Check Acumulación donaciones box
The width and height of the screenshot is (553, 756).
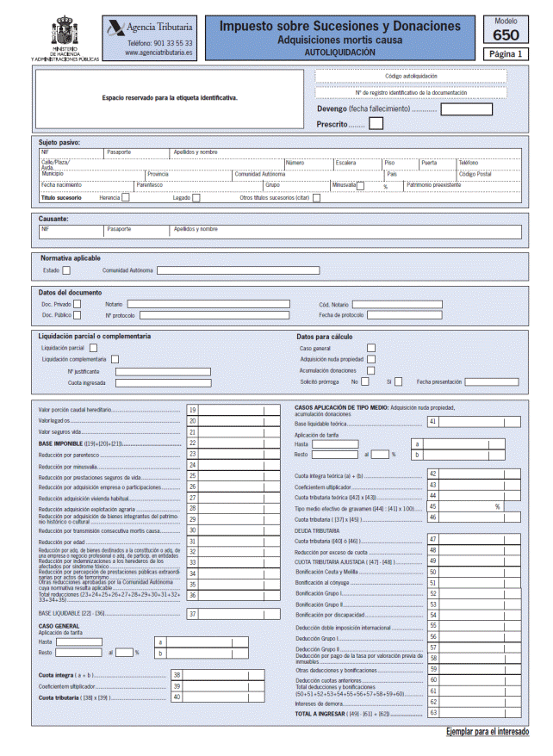pyautogui.click(x=370, y=370)
